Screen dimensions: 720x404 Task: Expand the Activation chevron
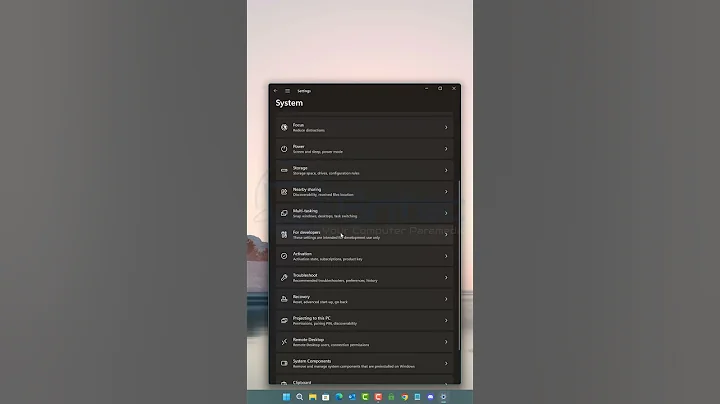click(446, 256)
